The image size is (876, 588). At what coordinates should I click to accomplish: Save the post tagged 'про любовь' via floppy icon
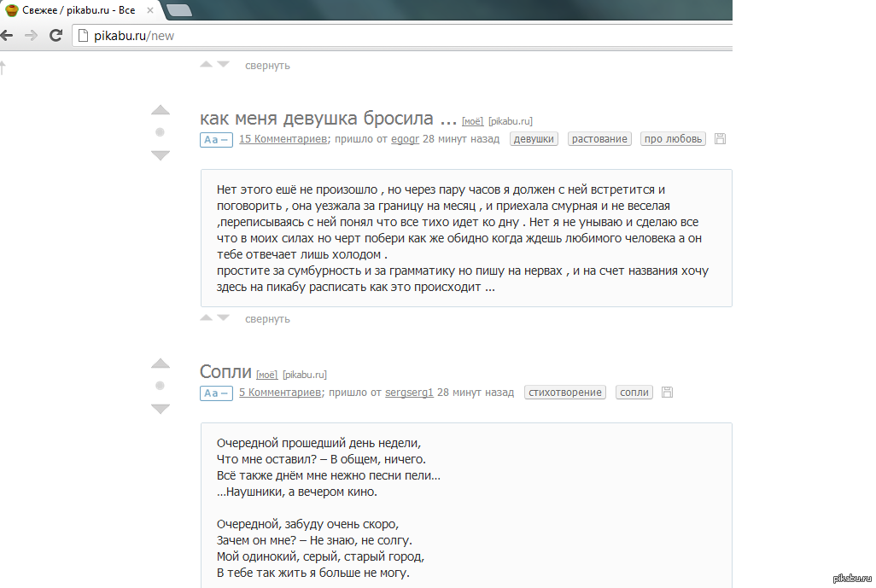[720, 139]
